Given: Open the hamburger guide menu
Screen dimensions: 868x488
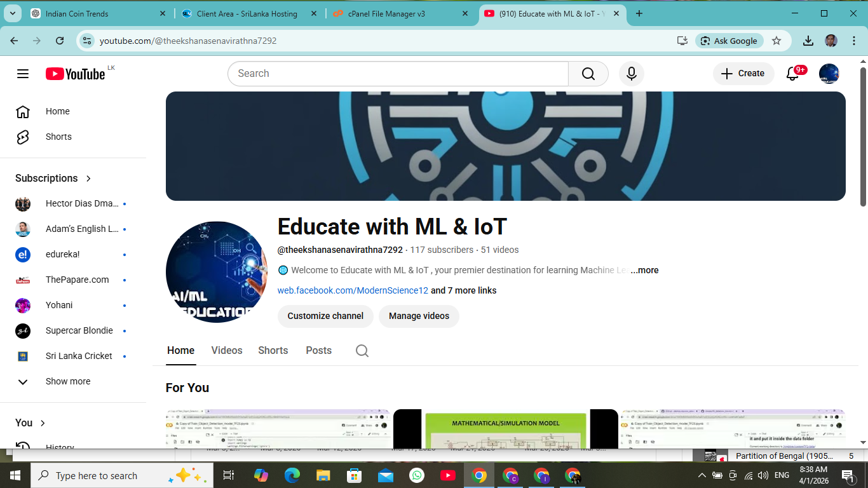Looking at the screenshot, I should click(22, 73).
